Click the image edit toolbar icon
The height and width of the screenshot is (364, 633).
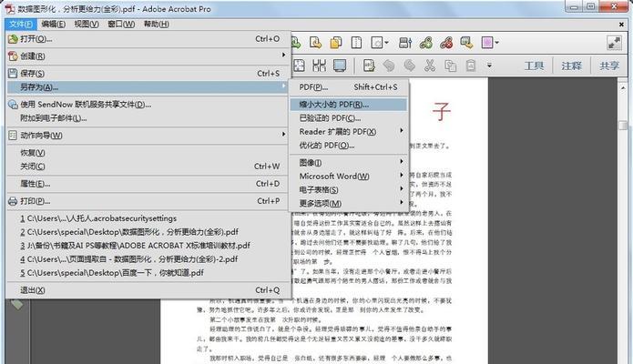pos(466,43)
